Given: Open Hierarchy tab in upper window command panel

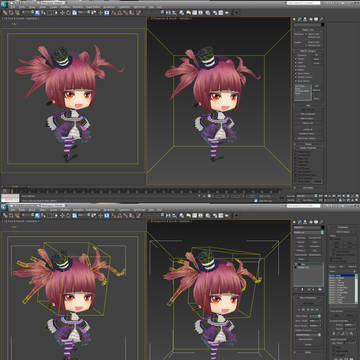Looking at the screenshot, I should click(305, 19).
